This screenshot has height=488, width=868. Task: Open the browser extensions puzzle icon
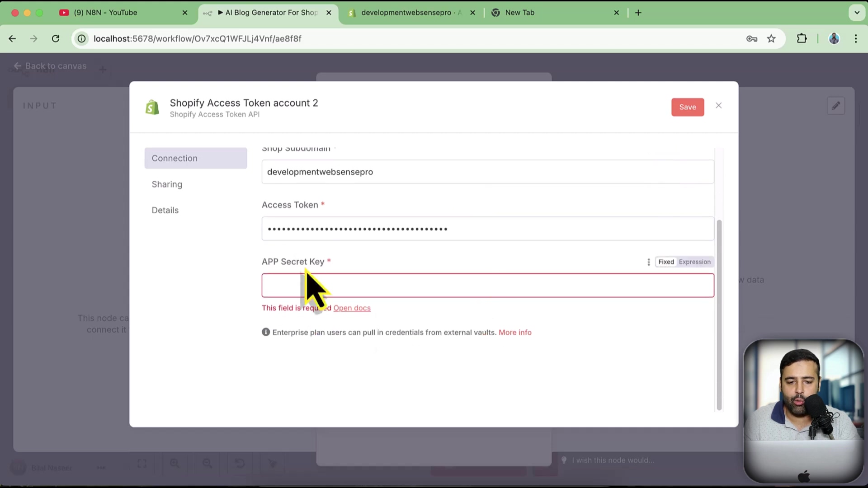pos(802,39)
